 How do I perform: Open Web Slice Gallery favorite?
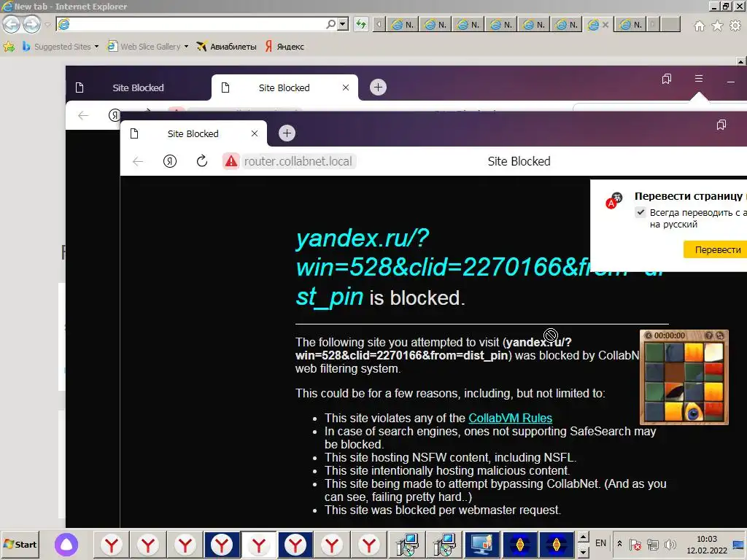click(144, 47)
